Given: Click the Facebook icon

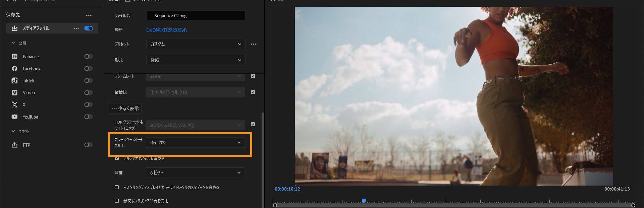Looking at the screenshot, I should 14,69.
